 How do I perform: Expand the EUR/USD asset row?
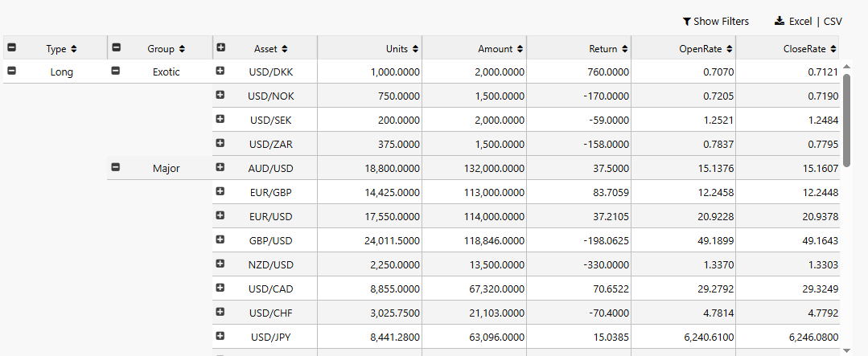click(220, 216)
